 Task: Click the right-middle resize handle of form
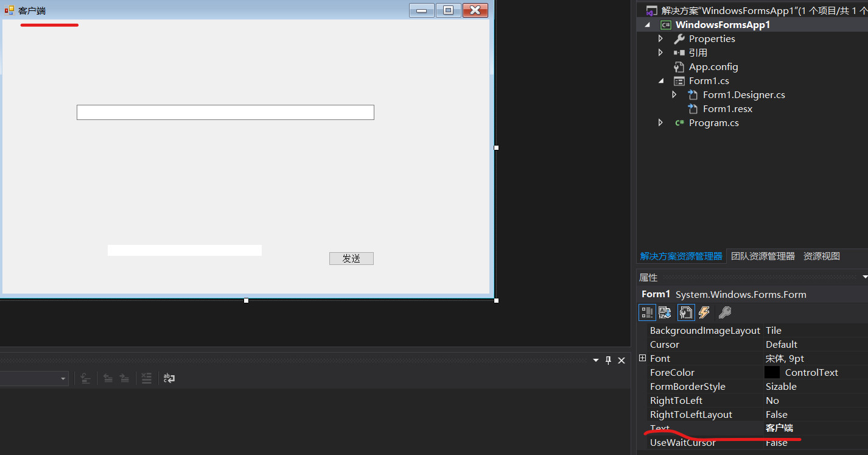[x=496, y=147]
